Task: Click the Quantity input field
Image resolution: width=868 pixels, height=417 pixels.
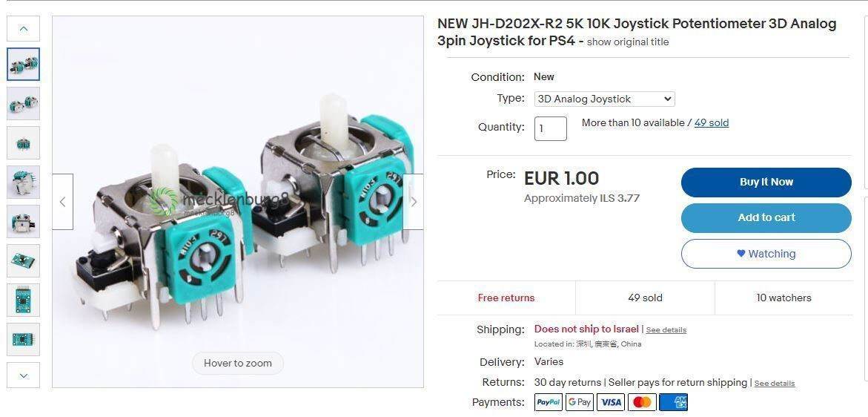Action: pyautogui.click(x=550, y=128)
